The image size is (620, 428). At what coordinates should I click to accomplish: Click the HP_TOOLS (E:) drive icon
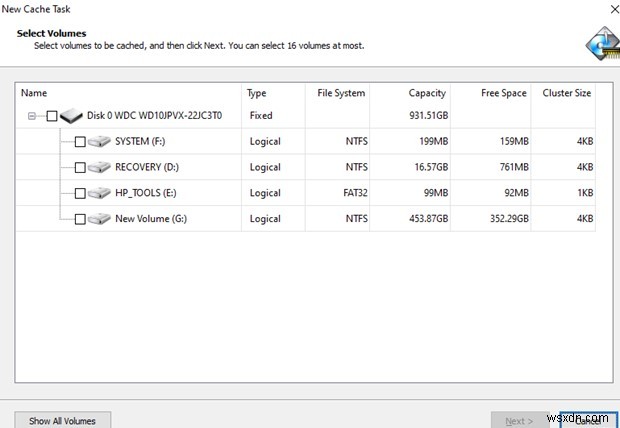99,193
